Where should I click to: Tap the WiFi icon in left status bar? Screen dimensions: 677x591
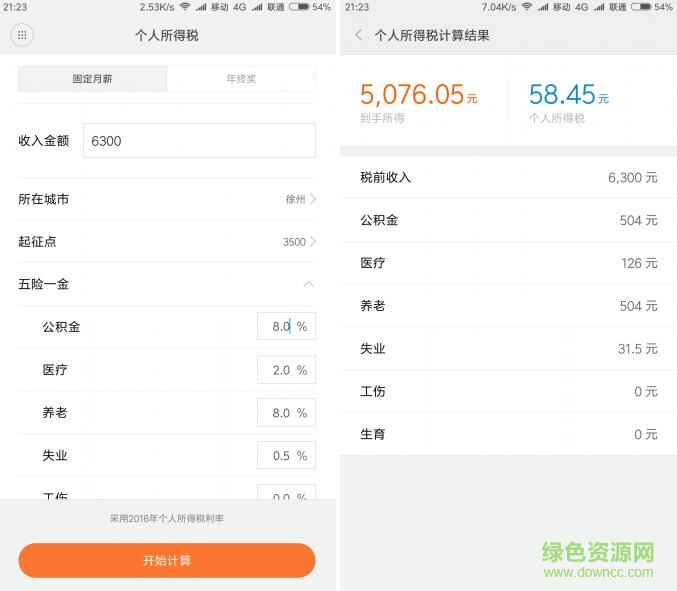[x=184, y=7]
